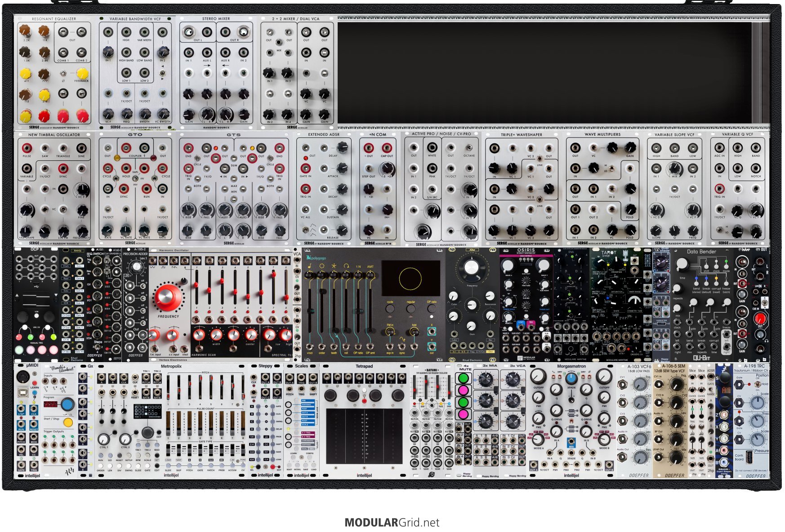Click the Frq knob on A-106-5 SEM
The height and width of the screenshot is (532, 785).
[676, 384]
